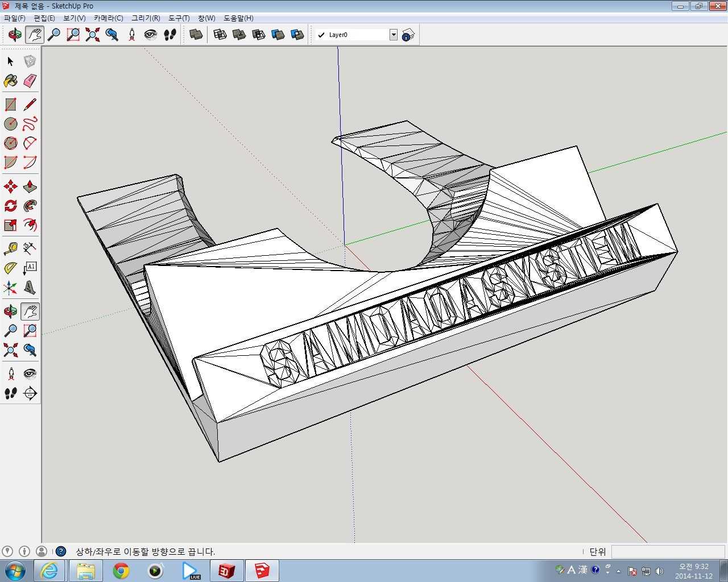Toggle the highlighted Pan hand in left palette
This screenshot has width=728, height=582.
click(x=30, y=311)
